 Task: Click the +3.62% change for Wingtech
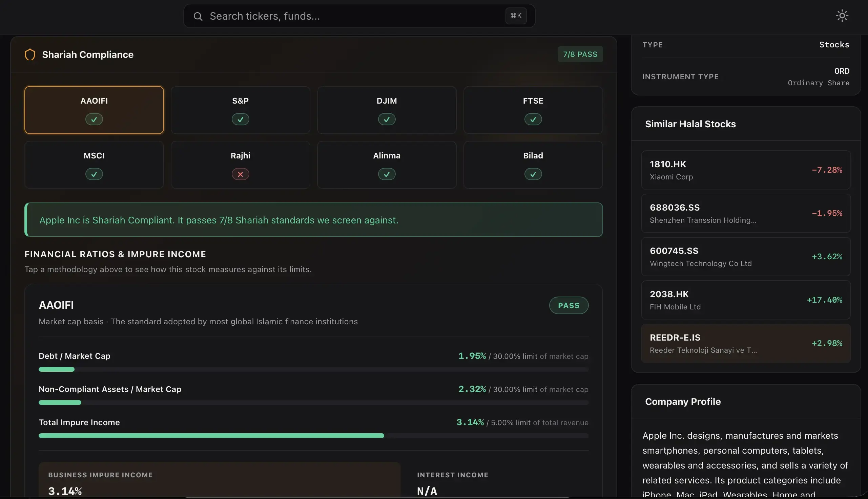point(827,257)
